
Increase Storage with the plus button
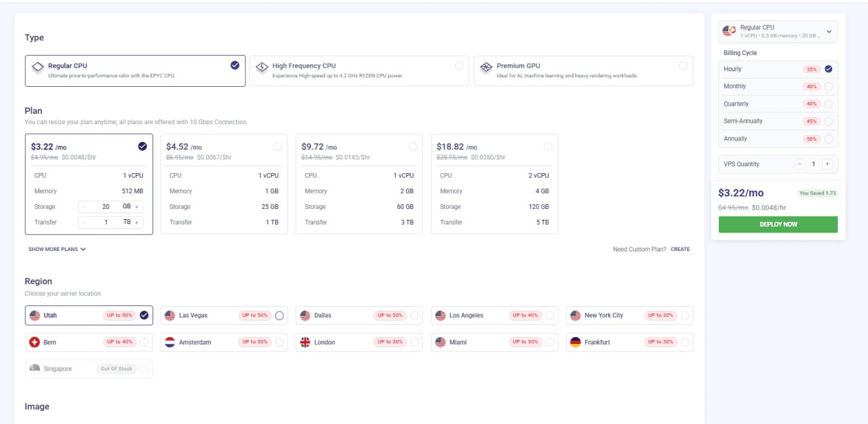pos(136,207)
